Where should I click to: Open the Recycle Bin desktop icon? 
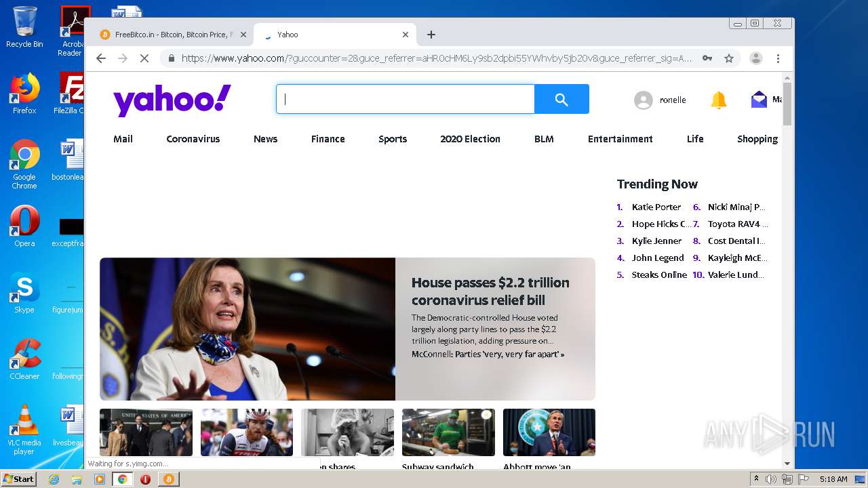click(x=24, y=27)
